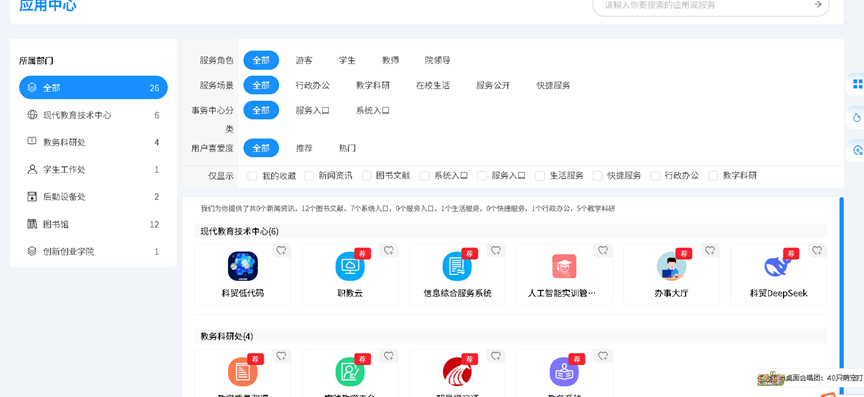Select 现代教育技术中心 department in sidebar
Screen dimensions: 864x397
93,115
